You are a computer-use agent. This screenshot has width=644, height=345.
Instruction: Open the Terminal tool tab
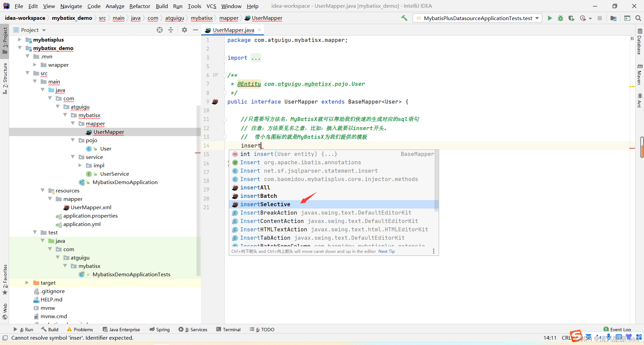[x=228, y=330]
